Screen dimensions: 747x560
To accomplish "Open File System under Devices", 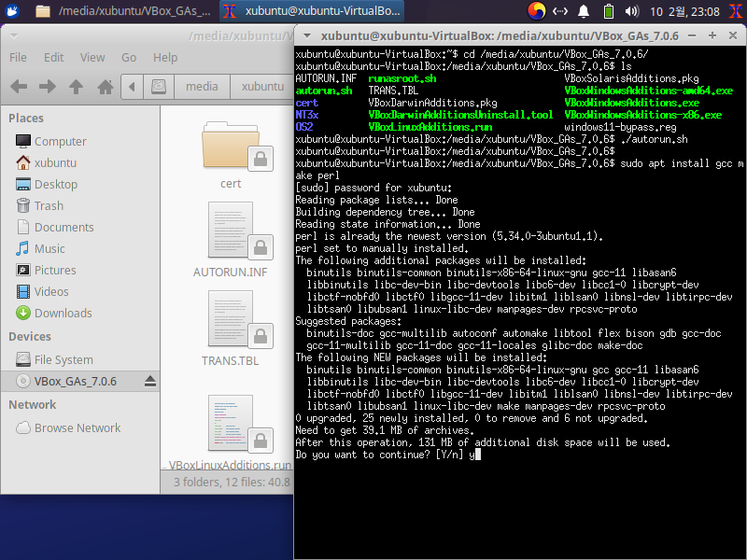I will click(x=81, y=360).
